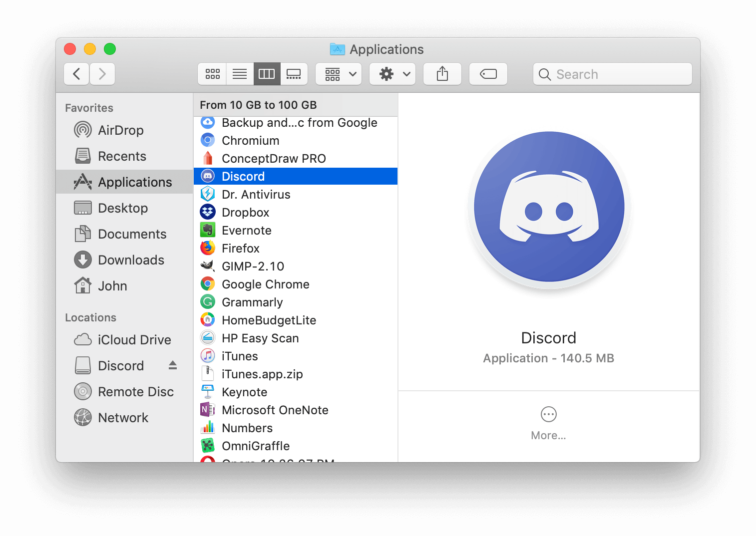Click the GIMP-2.10 app icon
Viewport: 756px width, 536px height.
click(x=208, y=266)
